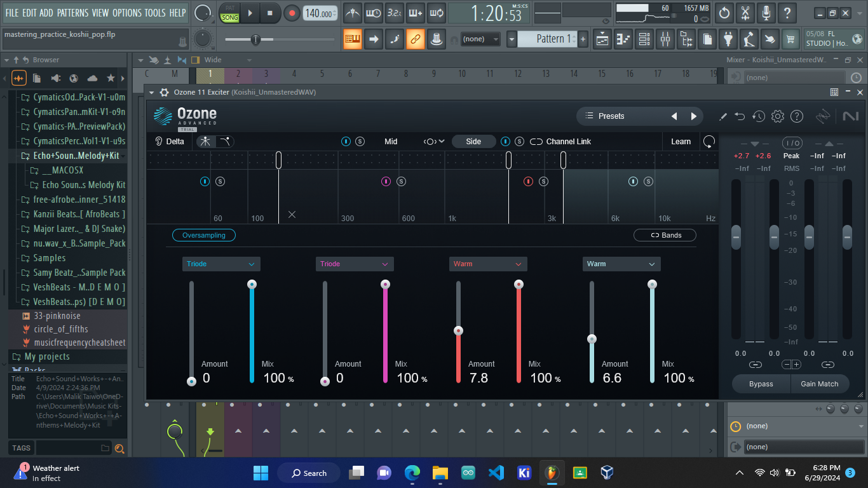The height and width of the screenshot is (488, 868).
Task: Click the TAGS button in browser
Action: tap(22, 449)
